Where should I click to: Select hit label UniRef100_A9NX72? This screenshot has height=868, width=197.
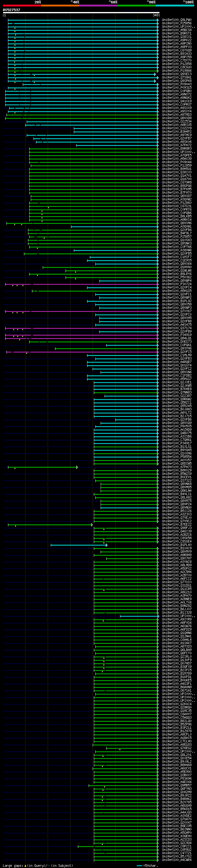(177, 94)
